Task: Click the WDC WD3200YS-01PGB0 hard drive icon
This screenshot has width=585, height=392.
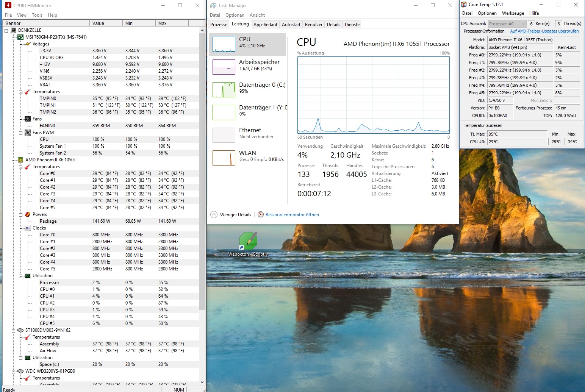Action: [21, 371]
